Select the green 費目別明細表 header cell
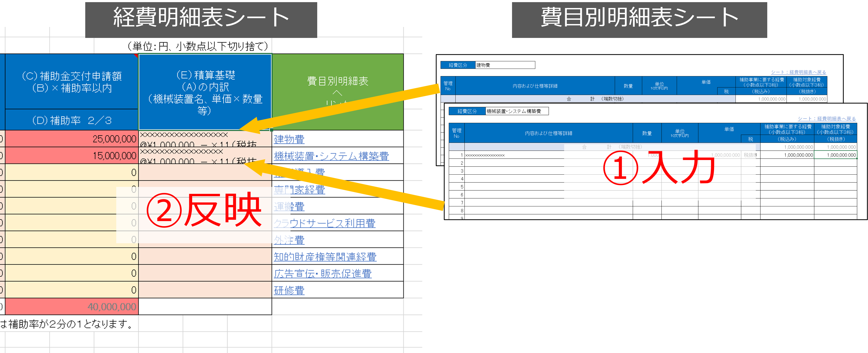Image resolution: width=868 pixels, height=353 pixels. pyautogui.click(x=338, y=92)
